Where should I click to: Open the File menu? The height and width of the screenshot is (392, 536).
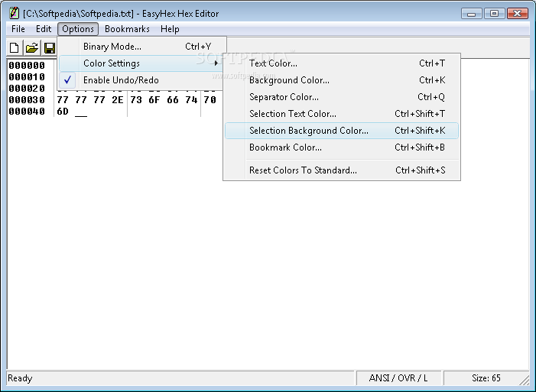[18, 29]
